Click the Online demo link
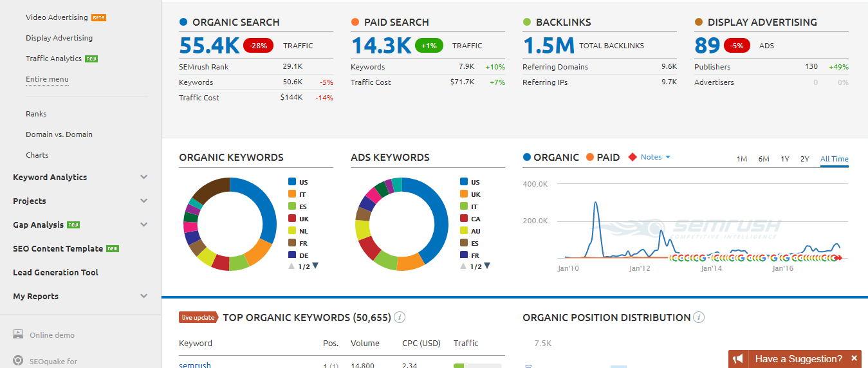Image resolution: width=868 pixels, height=368 pixels. [x=52, y=335]
